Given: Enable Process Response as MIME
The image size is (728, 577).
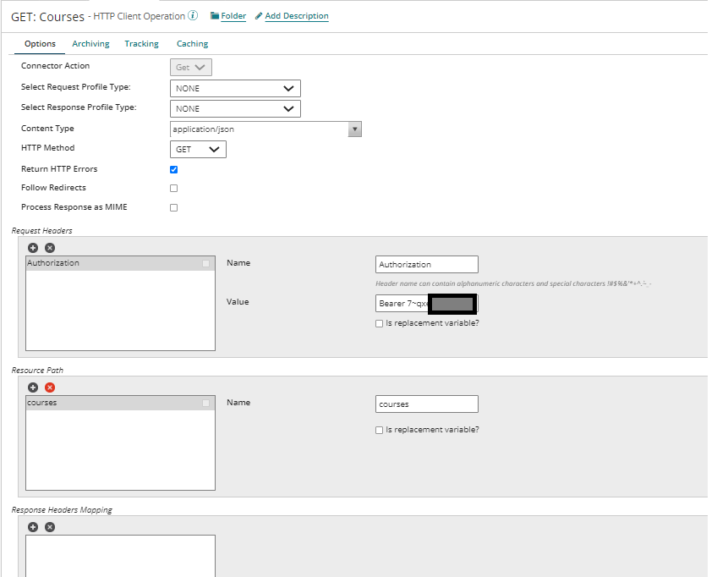Looking at the screenshot, I should click(x=173, y=206).
